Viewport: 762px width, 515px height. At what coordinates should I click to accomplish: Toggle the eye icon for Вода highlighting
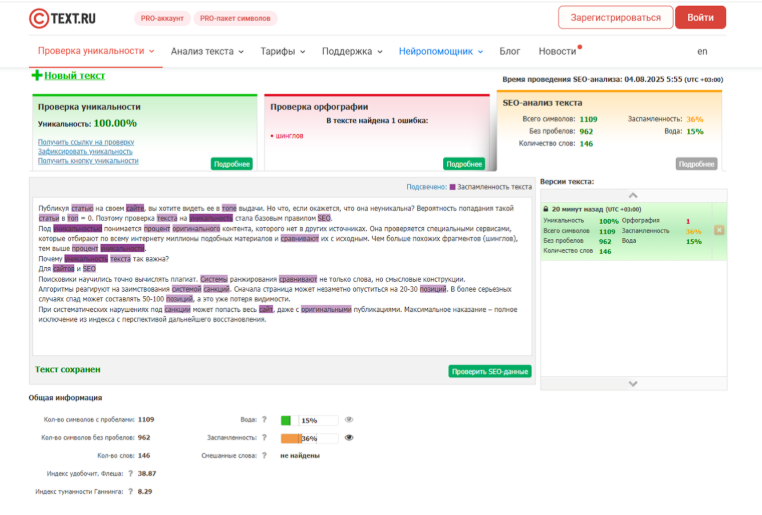[x=349, y=420]
